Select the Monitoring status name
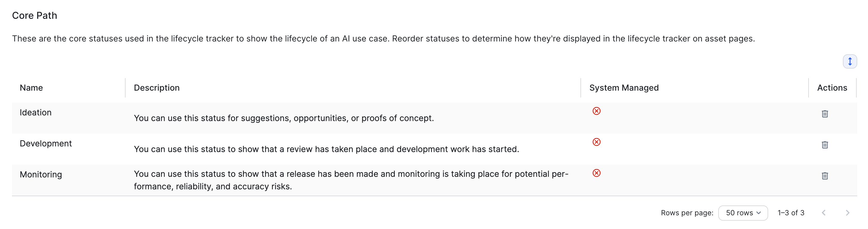 [x=41, y=174]
